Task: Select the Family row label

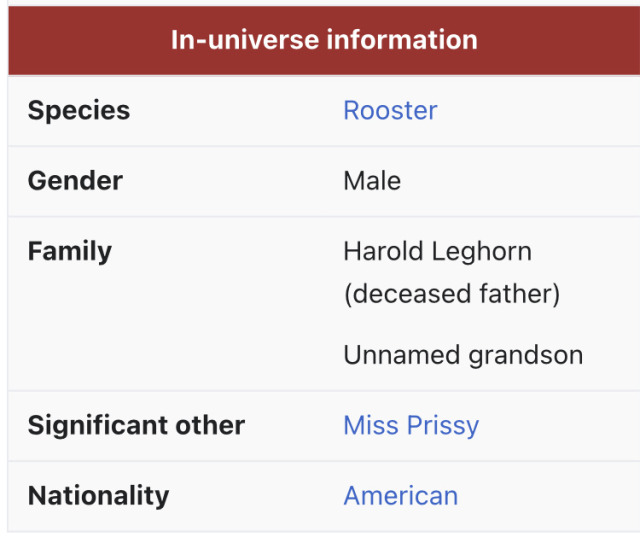Action: coord(70,251)
